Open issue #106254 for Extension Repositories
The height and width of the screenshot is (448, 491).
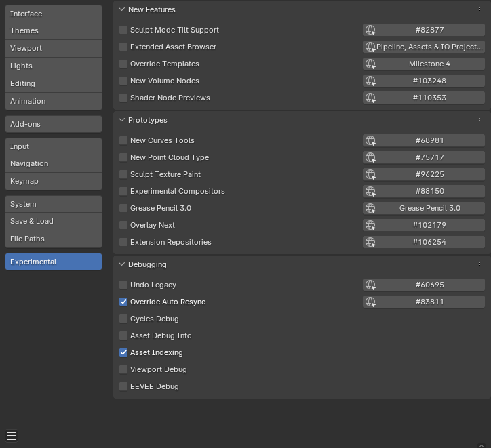click(429, 242)
